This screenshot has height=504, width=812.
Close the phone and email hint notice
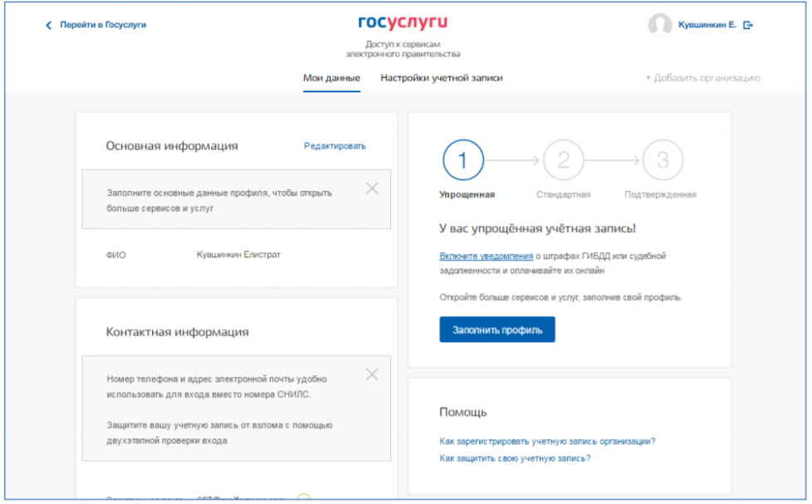click(372, 374)
